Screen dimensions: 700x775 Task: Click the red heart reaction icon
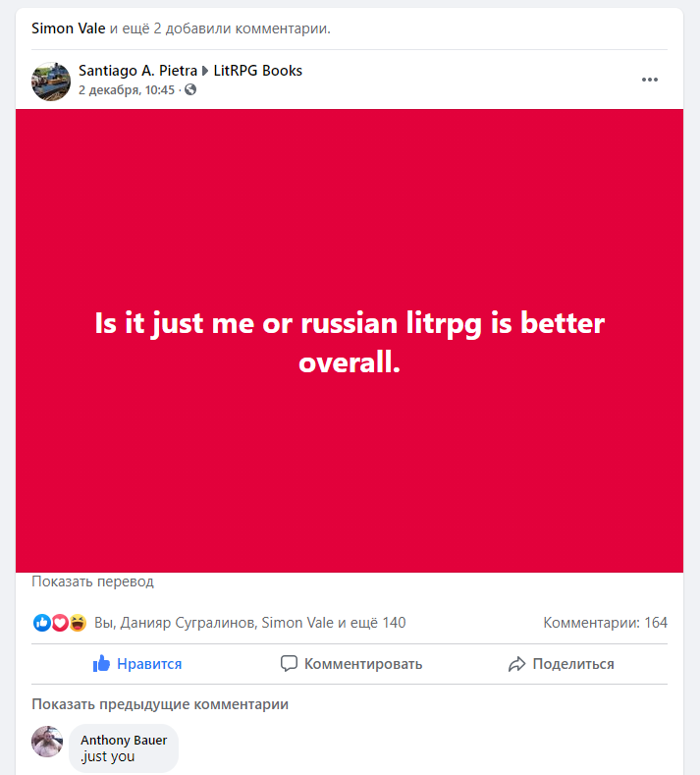59,623
